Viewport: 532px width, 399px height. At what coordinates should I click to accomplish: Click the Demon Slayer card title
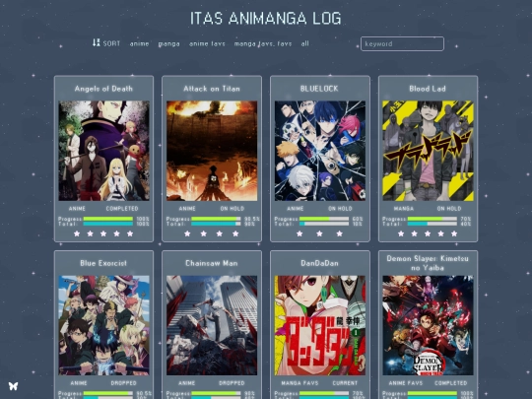coord(428,263)
